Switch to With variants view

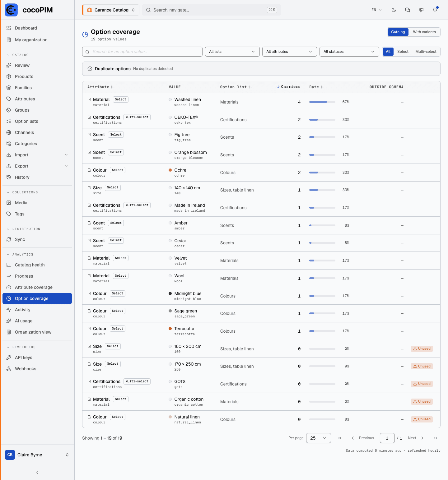click(424, 32)
